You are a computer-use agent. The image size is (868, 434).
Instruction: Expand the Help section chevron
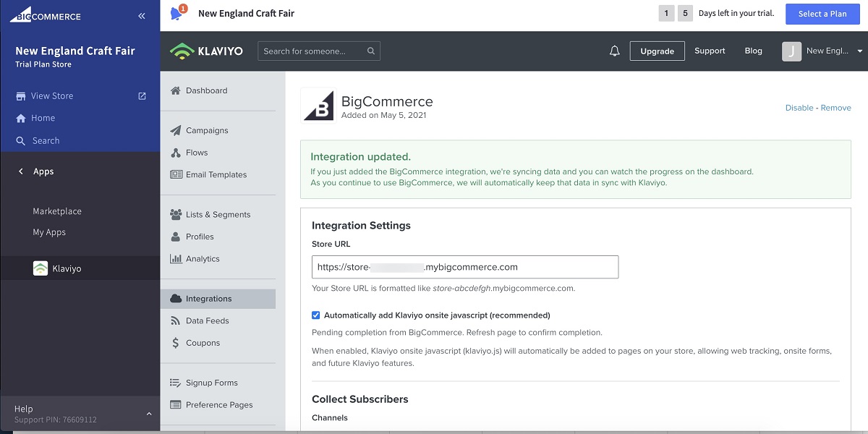click(x=149, y=414)
